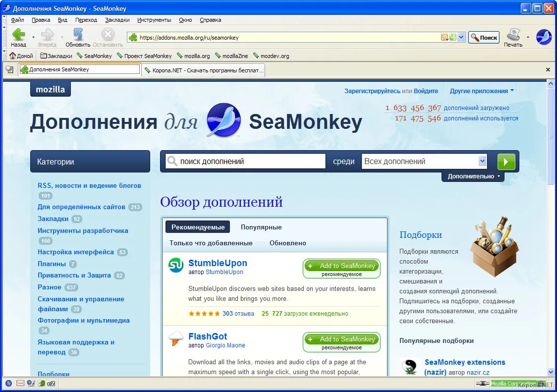Open the address bar history dropdown arrow
Screen dimensions: 557x392
tap(461, 37)
